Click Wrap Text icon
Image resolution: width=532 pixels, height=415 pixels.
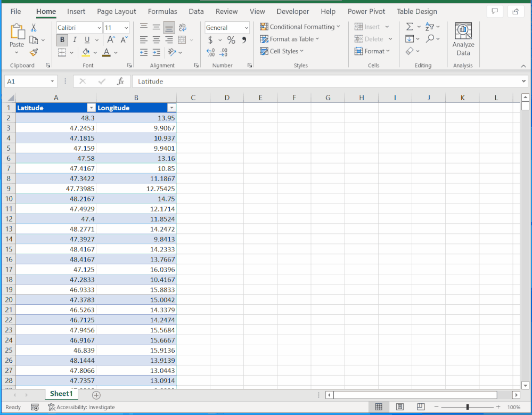click(183, 27)
